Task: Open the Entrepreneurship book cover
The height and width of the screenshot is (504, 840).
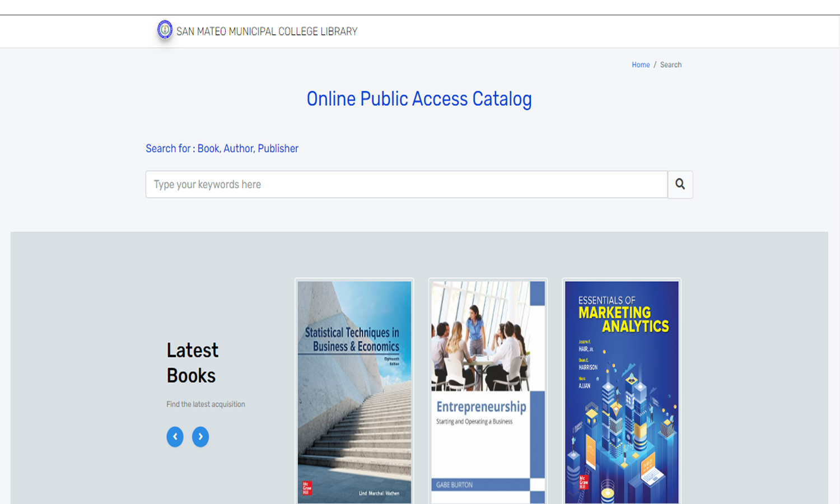Action: point(488,392)
